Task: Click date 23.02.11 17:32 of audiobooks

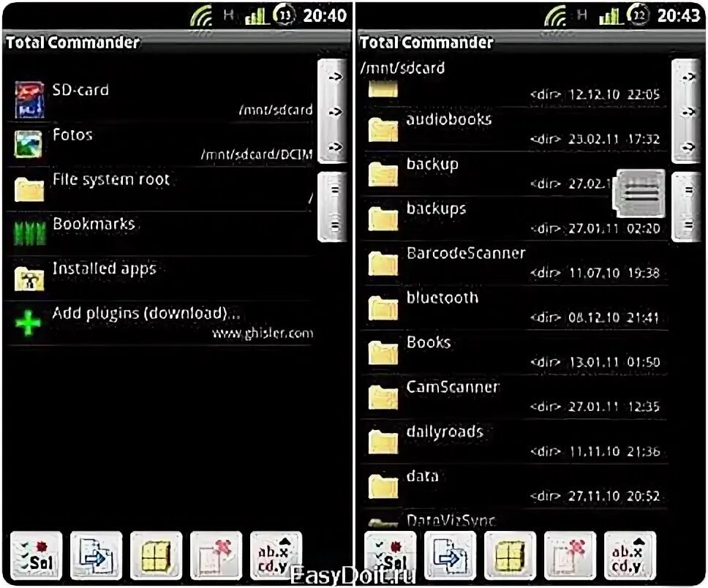Action: pos(614,139)
